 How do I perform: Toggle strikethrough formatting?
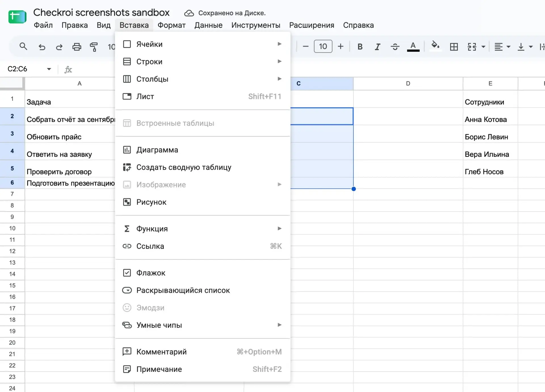click(395, 47)
